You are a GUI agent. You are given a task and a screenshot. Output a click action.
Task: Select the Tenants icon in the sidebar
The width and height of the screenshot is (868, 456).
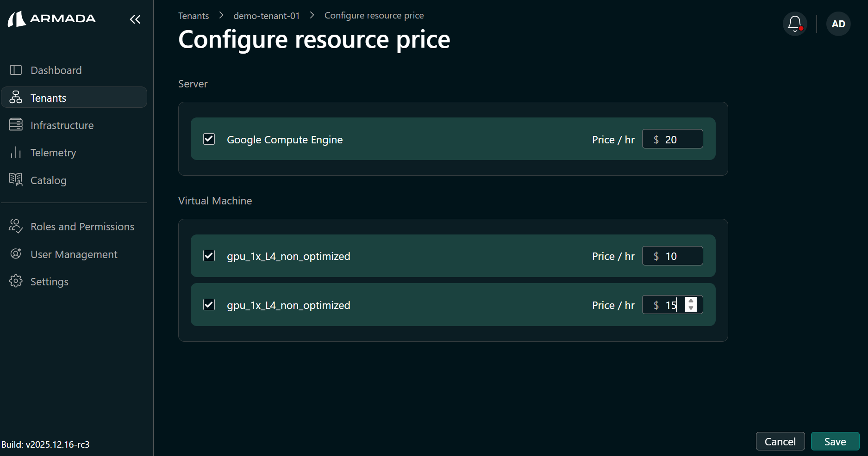(16, 97)
